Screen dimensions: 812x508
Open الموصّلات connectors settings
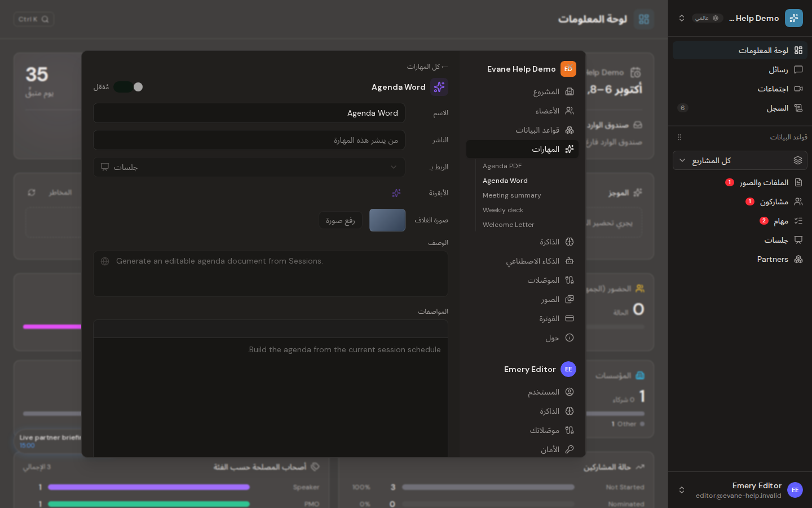(x=523, y=280)
